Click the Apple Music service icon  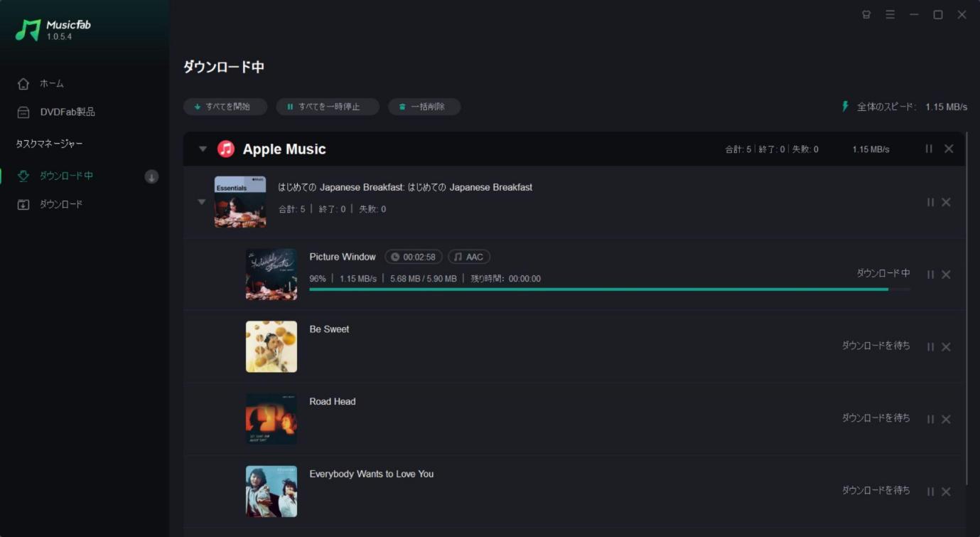click(226, 149)
